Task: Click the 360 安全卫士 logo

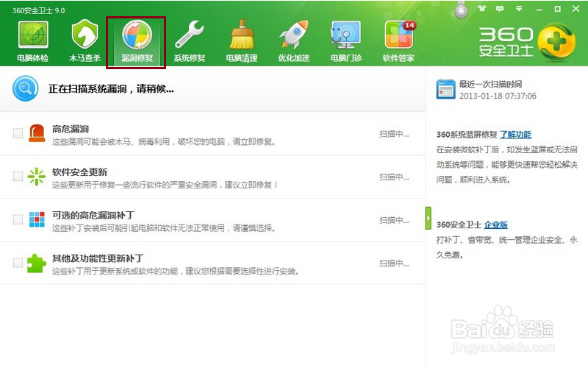Action: pos(527,42)
